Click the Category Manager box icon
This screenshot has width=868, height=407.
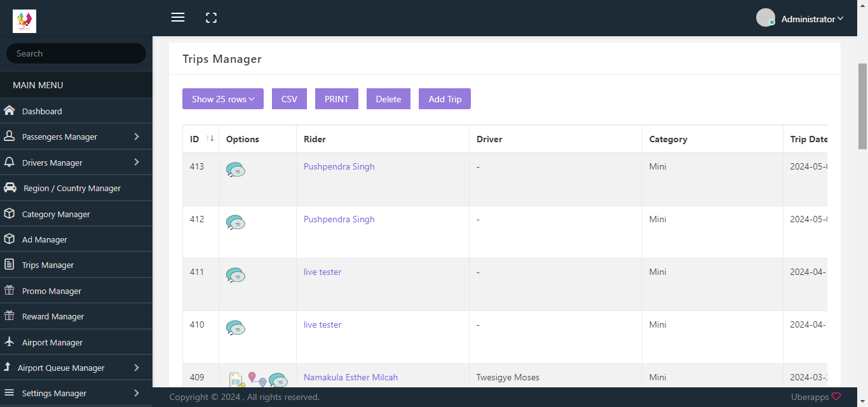click(x=10, y=213)
